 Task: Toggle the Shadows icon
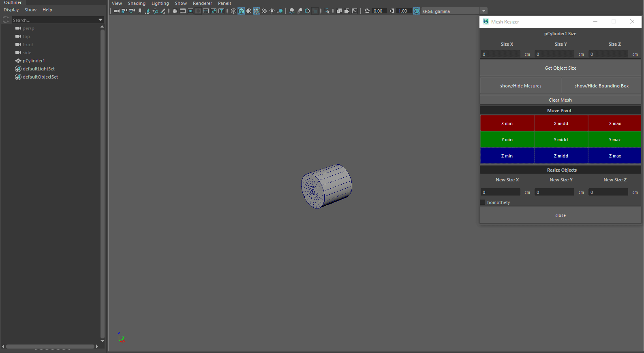pos(280,11)
